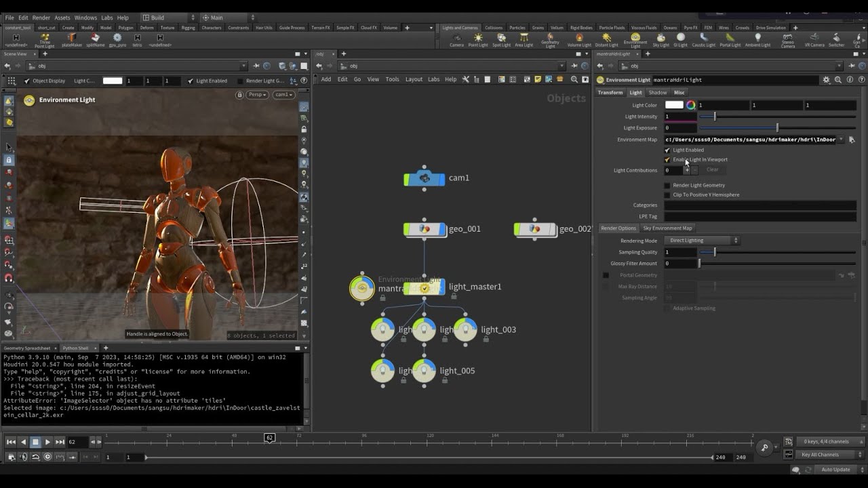The height and width of the screenshot is (488, 868).
Task: Switch to the Transform tab
Action: (610, 92)
